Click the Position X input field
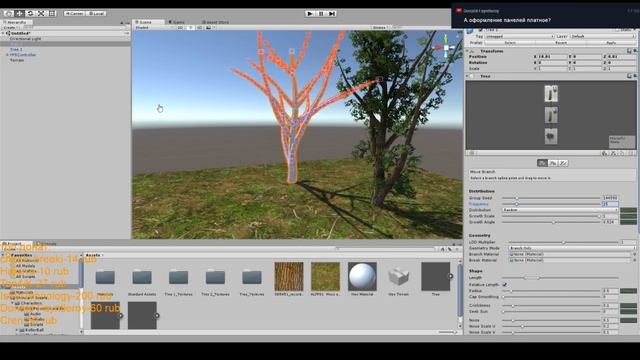 [x=552, y=57]
